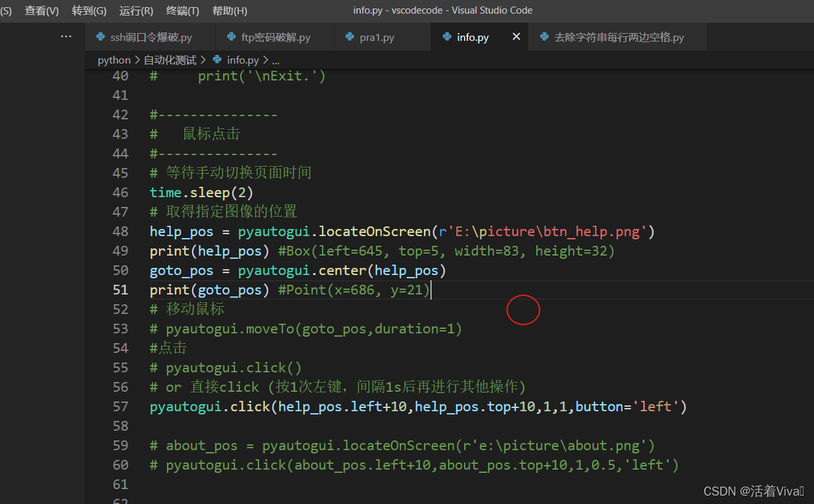Screen dimensions: 814x504
Task: Click line number 57 in gutter
Action: tap(120, 406)
